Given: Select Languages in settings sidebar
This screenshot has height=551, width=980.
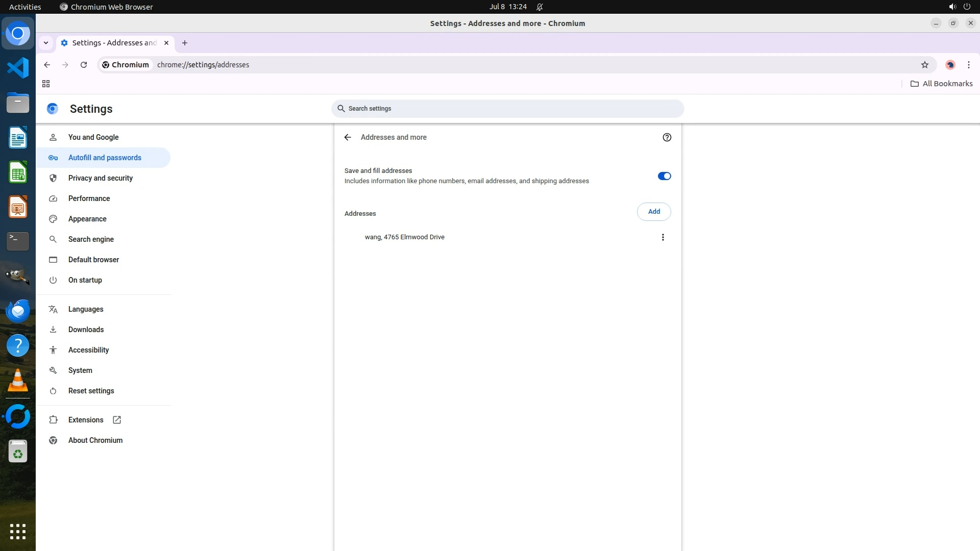Looking at the screenshot, I should pyautogui.click(x=86, y=309).
